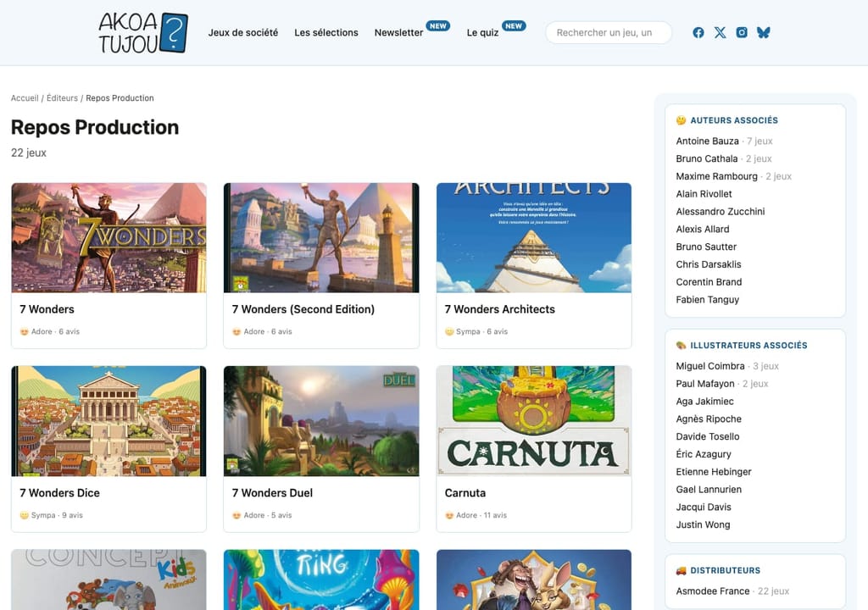
Task: Open distributor Asmodee France
Action: pos(712,591)
